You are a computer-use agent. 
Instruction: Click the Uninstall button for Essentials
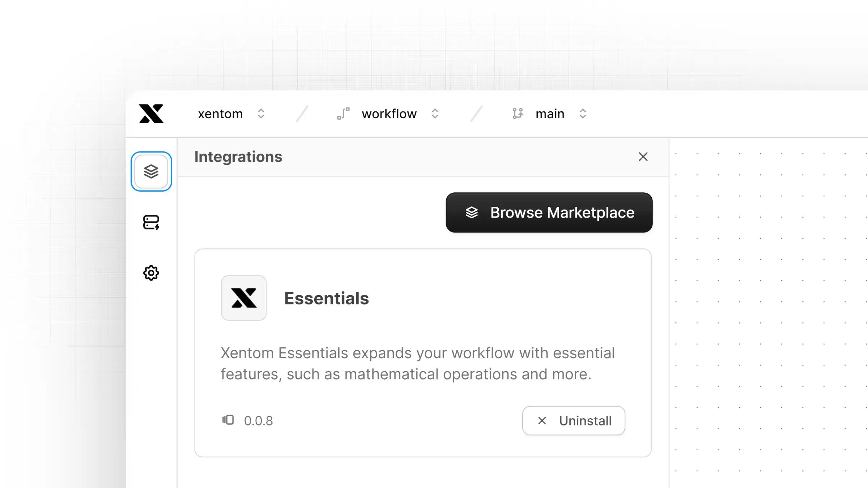pos(574,421)
